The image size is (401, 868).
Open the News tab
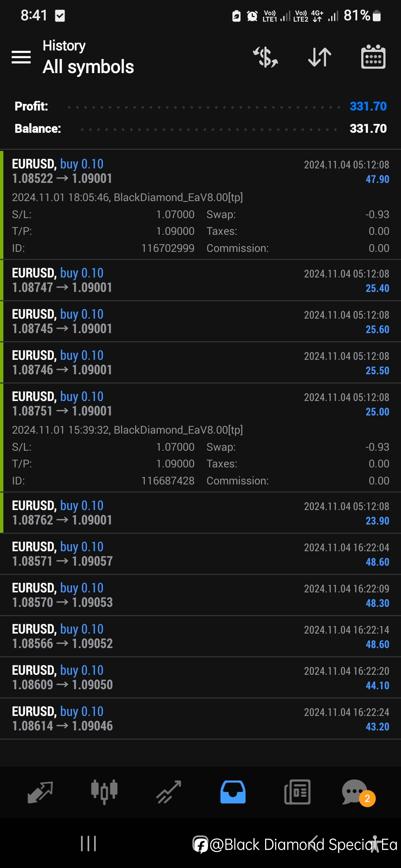pos(297,792)
